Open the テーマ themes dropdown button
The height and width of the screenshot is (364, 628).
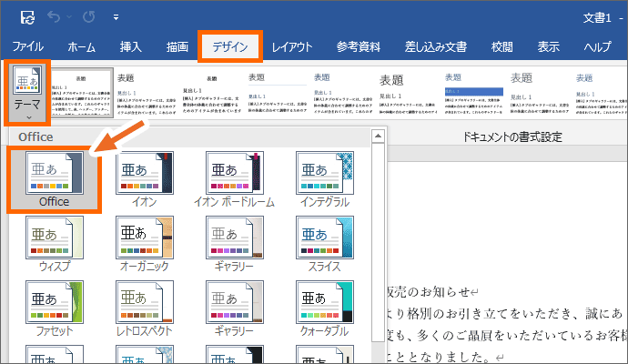click(x=27, y=93)
